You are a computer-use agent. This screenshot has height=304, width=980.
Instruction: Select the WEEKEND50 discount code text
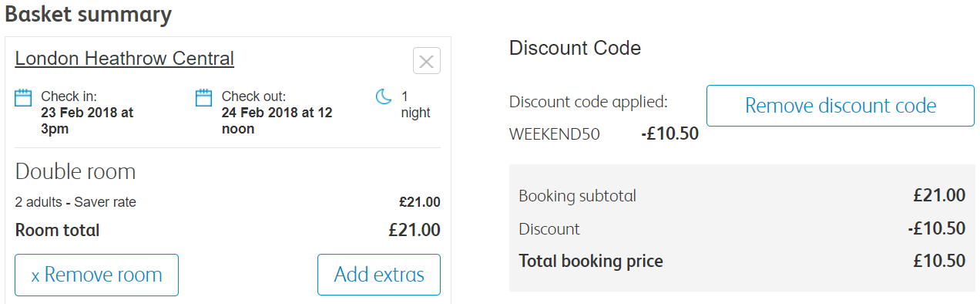point(555,134)
